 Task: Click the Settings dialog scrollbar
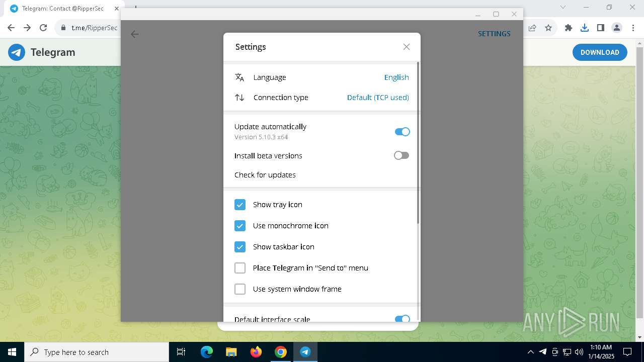418,143
